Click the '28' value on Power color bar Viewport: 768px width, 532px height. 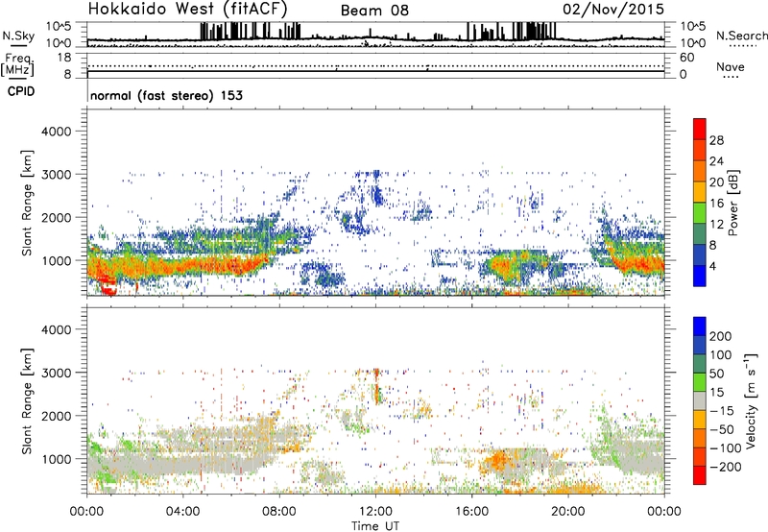[716, 140]
